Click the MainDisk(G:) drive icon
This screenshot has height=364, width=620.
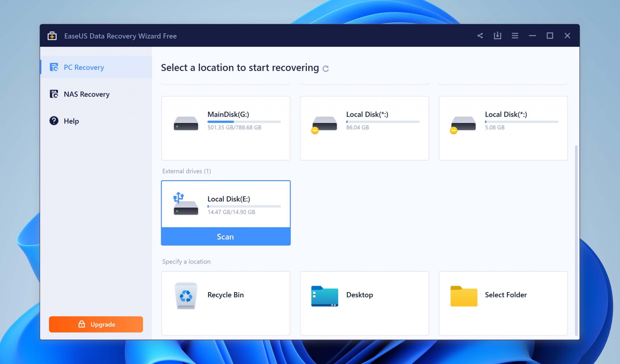tap(186, 123)
